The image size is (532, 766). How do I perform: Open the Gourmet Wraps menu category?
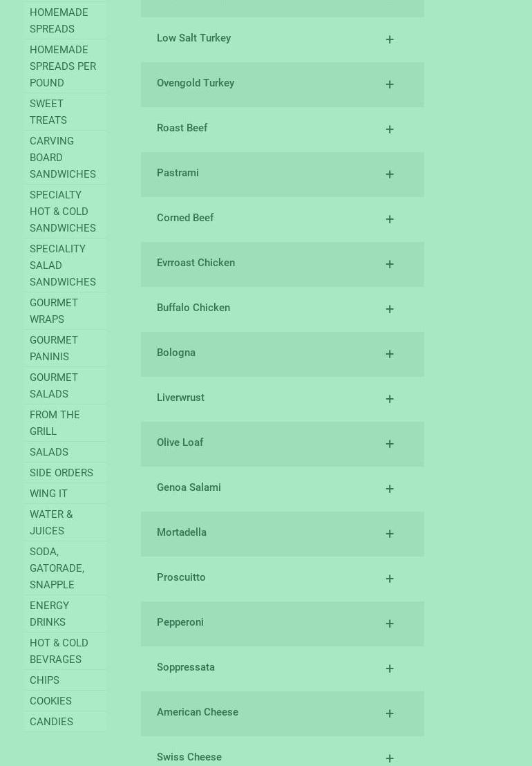54,311
